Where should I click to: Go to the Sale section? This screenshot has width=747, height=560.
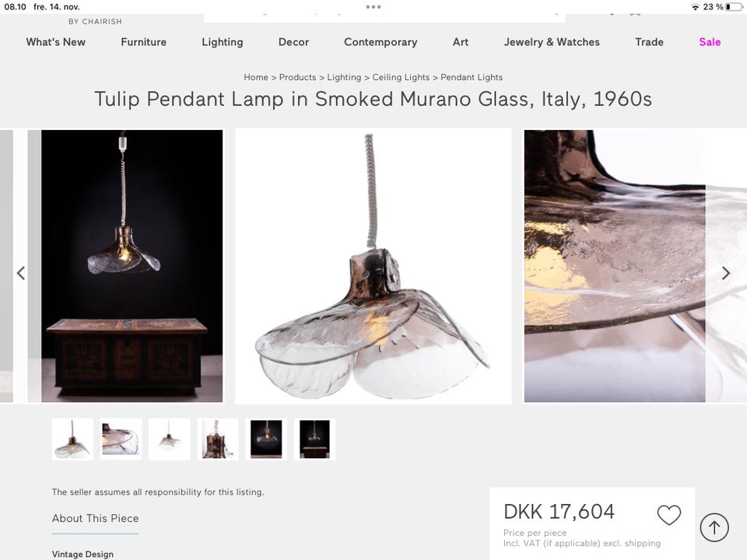point(710,42)
